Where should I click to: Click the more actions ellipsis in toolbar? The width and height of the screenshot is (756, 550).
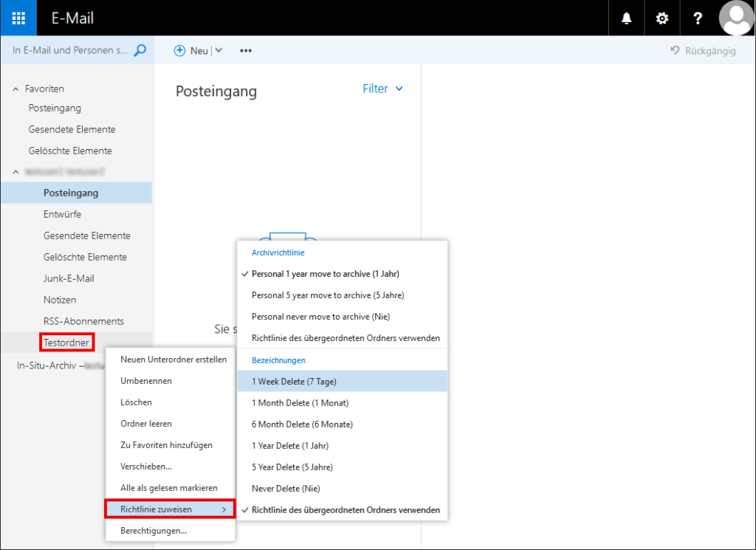coord(246,51)
